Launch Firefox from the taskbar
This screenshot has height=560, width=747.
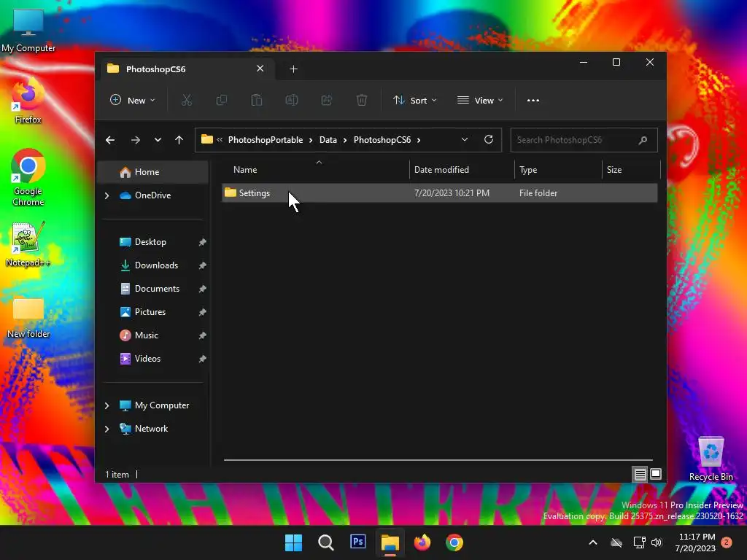pyautogui.click(x=422, y=542)
